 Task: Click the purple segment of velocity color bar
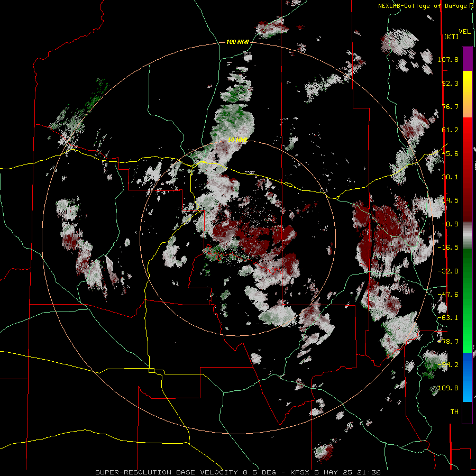pyautogui.click(x=467, y=59)
